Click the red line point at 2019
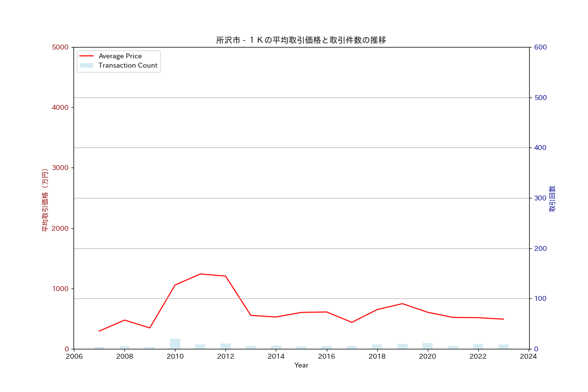This screenshot has height=392, width=588. (402, 304)
